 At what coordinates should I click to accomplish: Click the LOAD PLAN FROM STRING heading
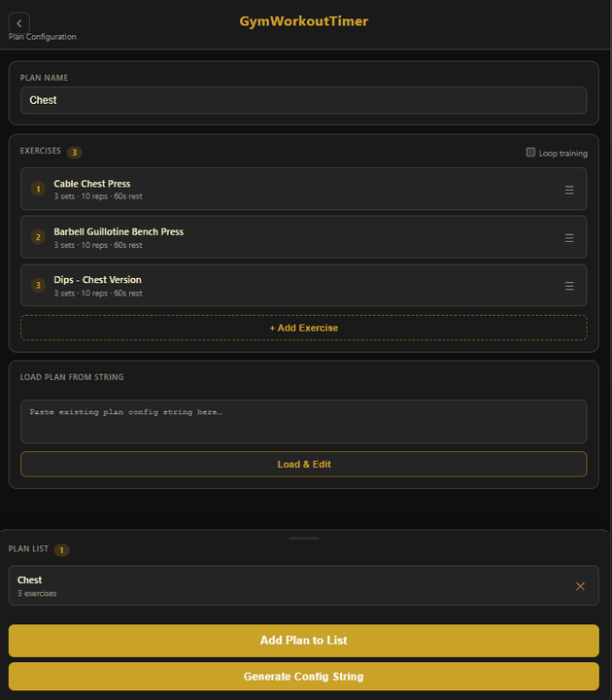coord(72,377)
